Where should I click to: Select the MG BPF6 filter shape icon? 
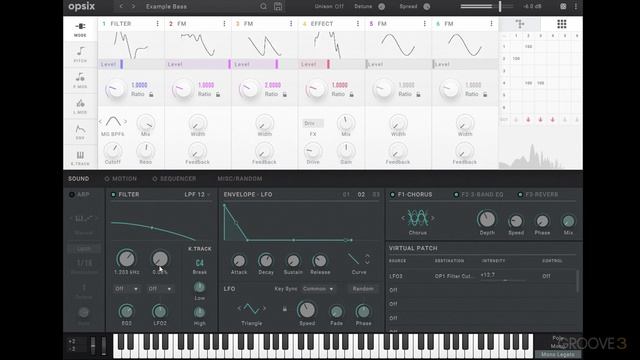coord(113,122)
